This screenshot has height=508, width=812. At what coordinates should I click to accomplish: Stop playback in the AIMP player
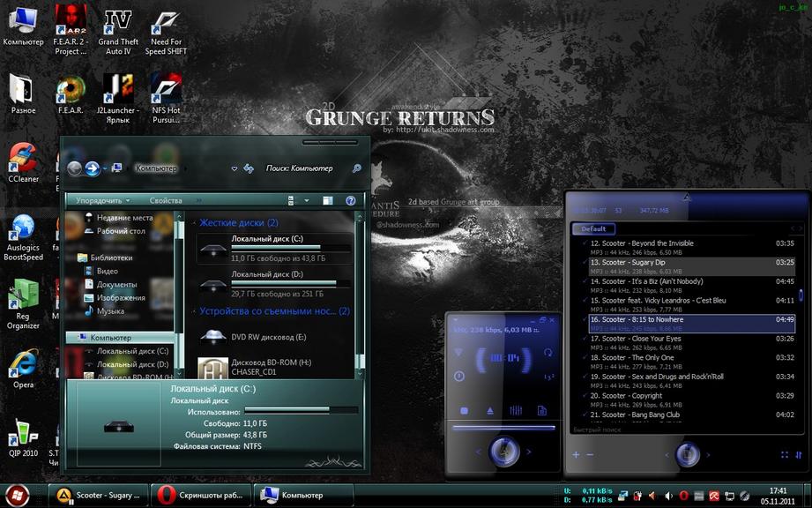464,411
